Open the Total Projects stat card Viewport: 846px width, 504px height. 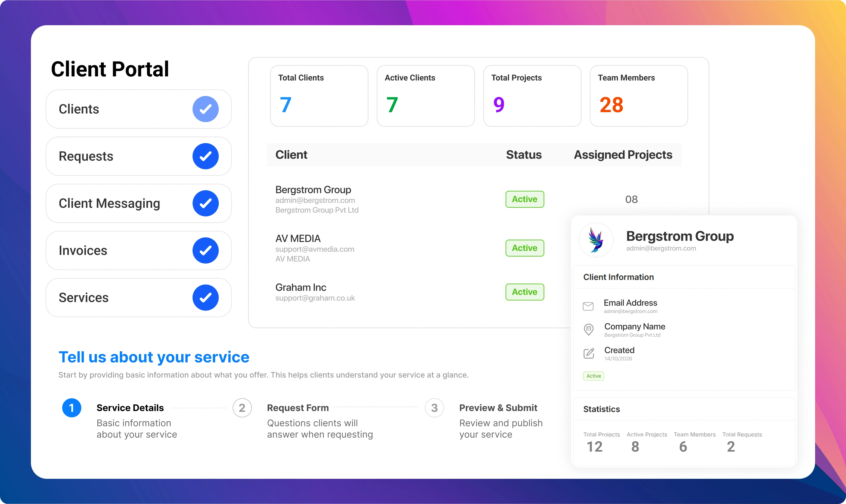pyautogui.click(x=532, y=96)
